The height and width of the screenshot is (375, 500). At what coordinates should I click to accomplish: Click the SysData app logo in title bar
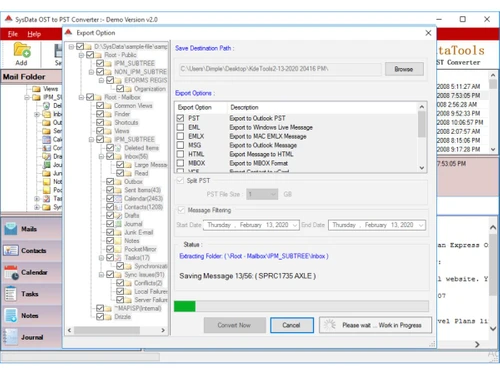click(x=9, y=19)
